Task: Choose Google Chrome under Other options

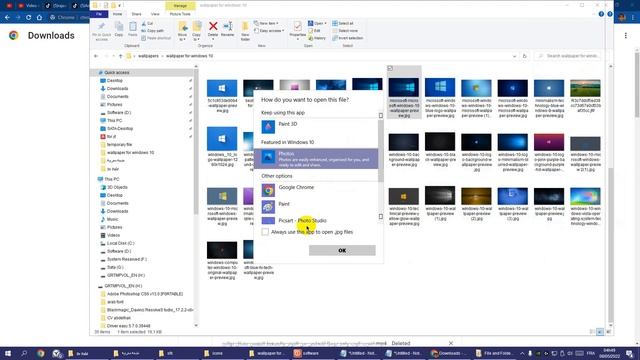Action: click(316, 189)
